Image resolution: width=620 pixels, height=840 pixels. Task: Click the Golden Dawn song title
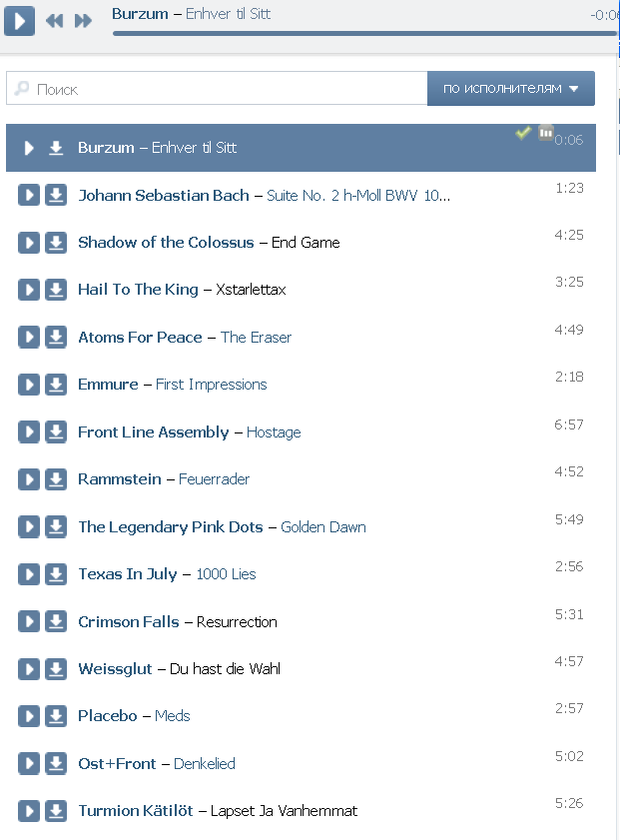[x=323, y=527]
